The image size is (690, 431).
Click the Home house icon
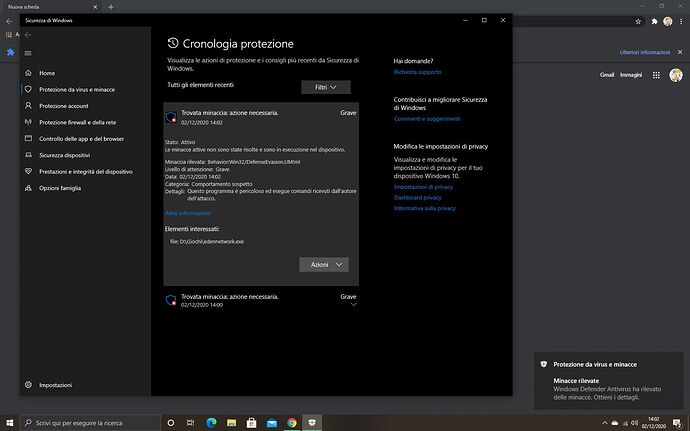(28, 73)
